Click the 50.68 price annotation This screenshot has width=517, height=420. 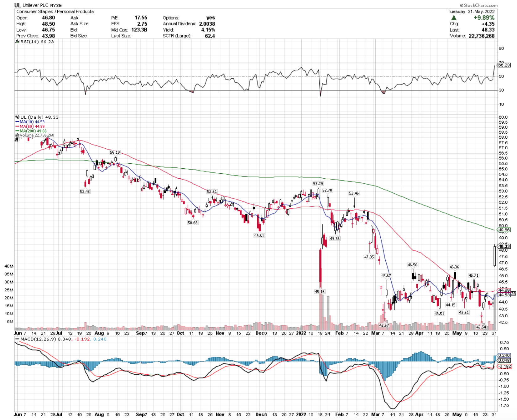click(192, 223)
